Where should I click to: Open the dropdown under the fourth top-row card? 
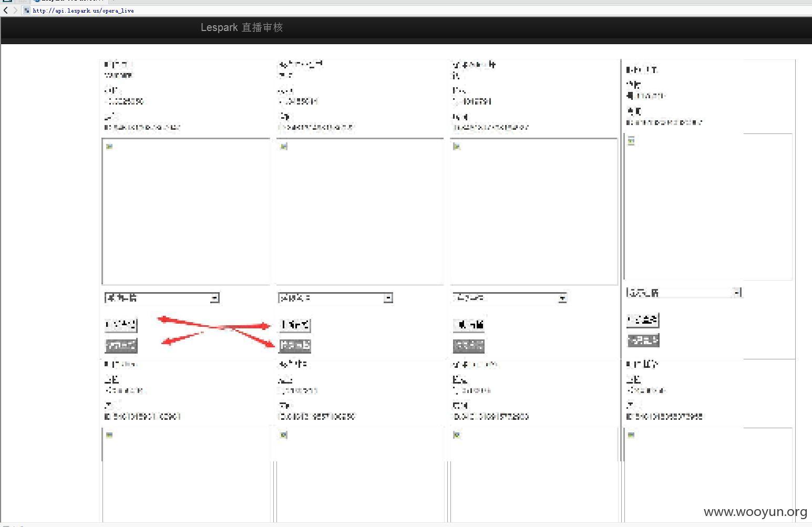pos(684,293)
